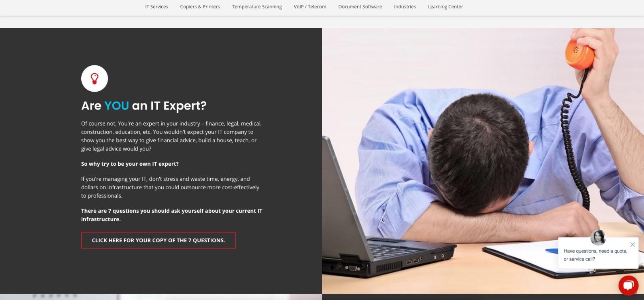Viewport: 644px width, 300px height.
Task: Click the "There are 7 questions" bold paragraph
Action: (172, 215)
